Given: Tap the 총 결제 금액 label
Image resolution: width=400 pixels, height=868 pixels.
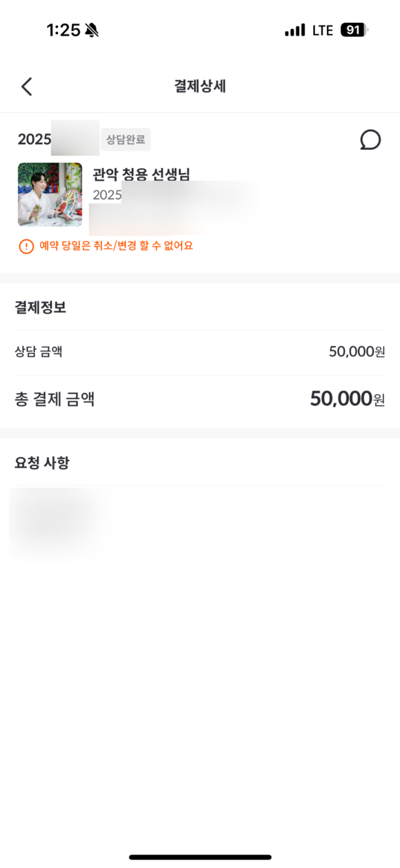Looking at the screenshot, I should [54, 399].
